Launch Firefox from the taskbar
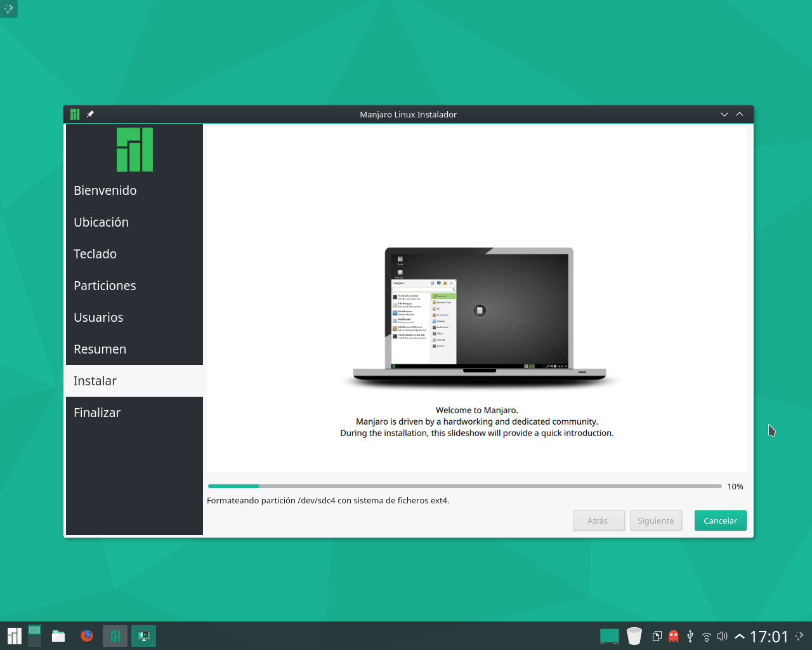The width and height of the screenshot is (812, 650). pyautogui.click(x=87, y=636)
